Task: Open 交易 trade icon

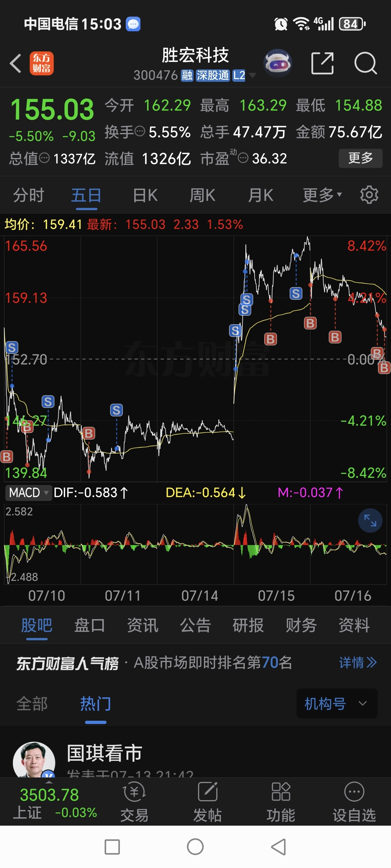Action: pyautogui.click(x=134, y=802)
